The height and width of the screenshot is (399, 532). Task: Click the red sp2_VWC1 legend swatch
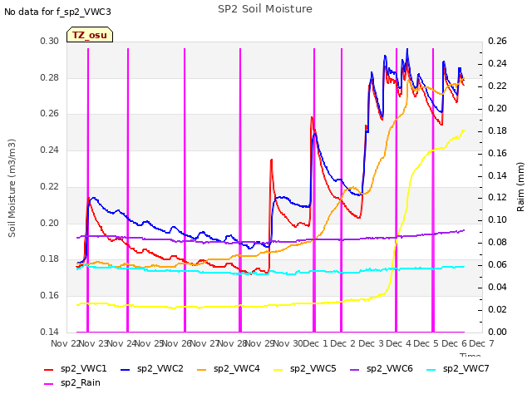click(x=49, y=369)
